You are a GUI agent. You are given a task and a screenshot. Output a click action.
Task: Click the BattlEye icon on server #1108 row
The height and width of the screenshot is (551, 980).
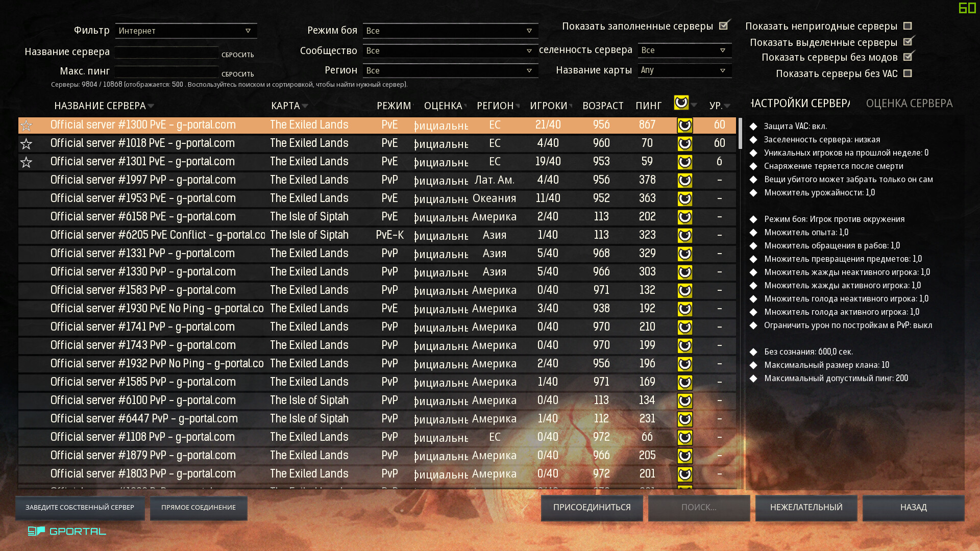[685, 438]
